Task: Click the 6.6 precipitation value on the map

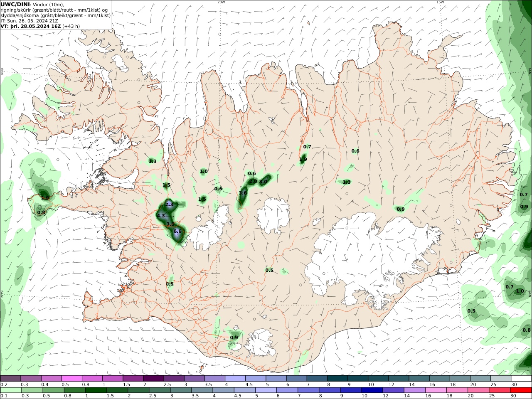Action: [x=177, y=231]
